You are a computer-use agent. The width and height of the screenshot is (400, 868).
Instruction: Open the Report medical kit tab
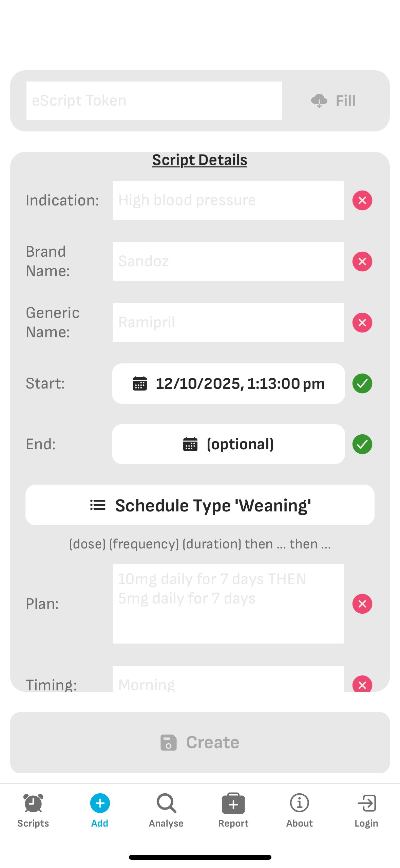click(x=233, y=810)
